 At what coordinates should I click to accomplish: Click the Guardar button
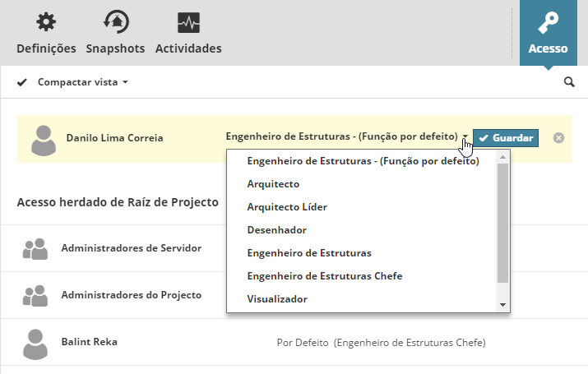[x=506, y=138]
